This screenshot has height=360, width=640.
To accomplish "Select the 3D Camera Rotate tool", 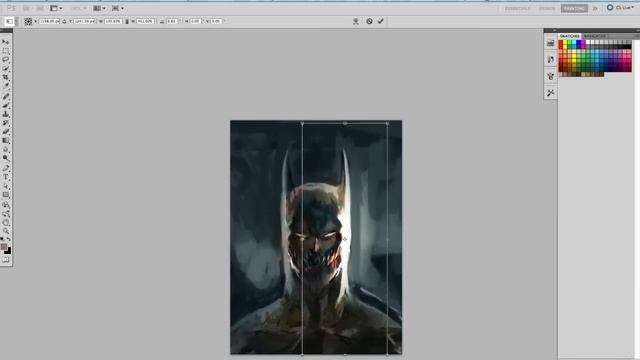I will [6, 213].
